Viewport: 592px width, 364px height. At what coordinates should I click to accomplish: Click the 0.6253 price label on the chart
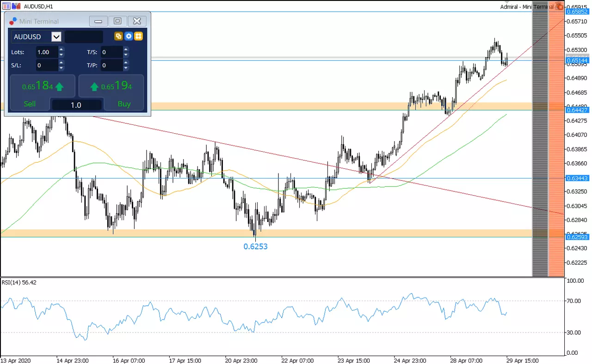pyautogui.click(x=256, y=247)
